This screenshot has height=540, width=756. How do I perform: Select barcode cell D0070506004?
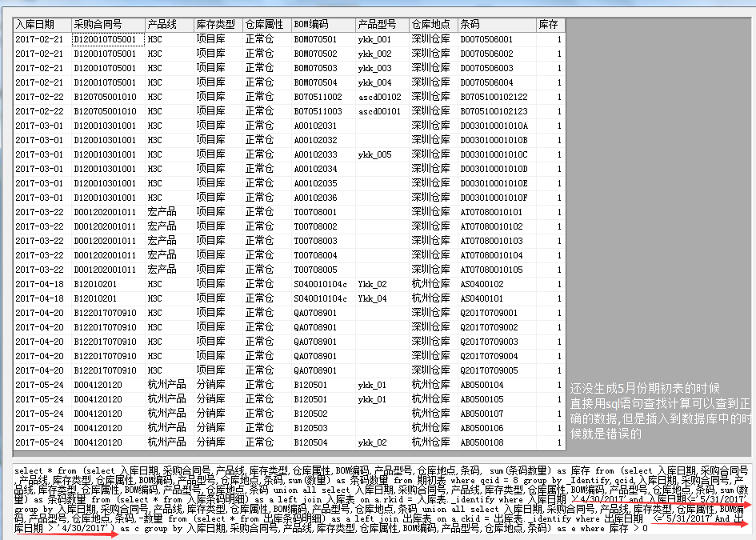tap(497, 82)
